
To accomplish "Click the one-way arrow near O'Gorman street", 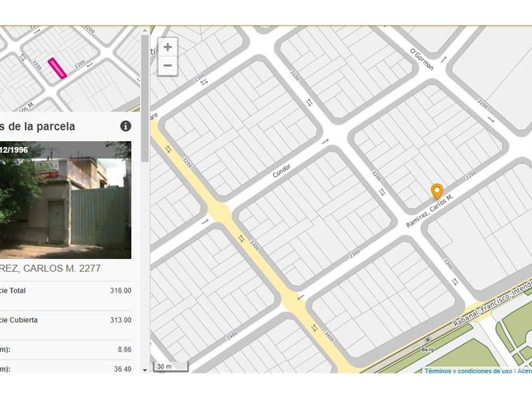I will 444,60.
